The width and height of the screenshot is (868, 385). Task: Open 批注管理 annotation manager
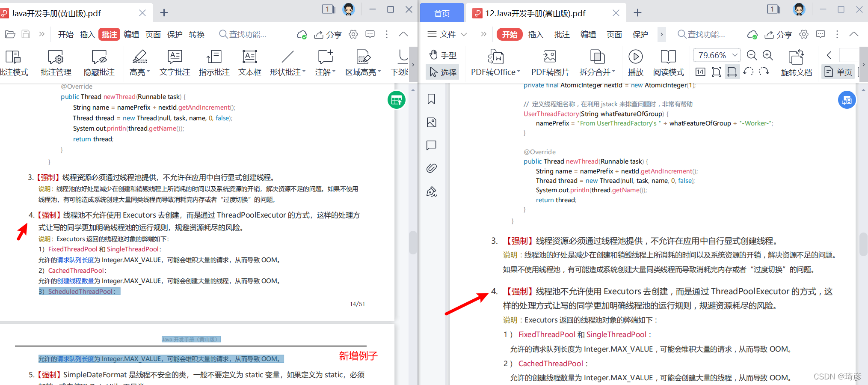(x=56, y=63)
